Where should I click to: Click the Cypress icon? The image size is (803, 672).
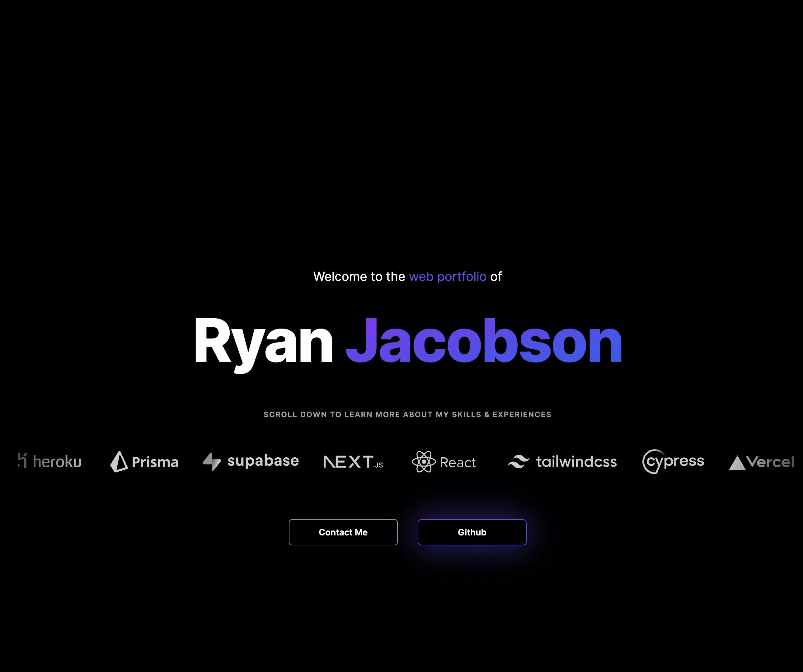671,461
